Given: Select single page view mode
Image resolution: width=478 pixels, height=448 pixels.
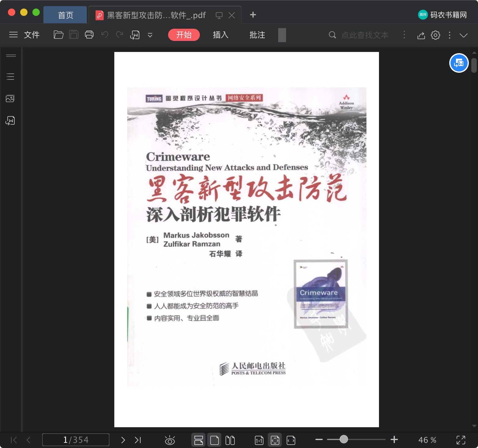Looking at the screenshot, I should 215,440.
